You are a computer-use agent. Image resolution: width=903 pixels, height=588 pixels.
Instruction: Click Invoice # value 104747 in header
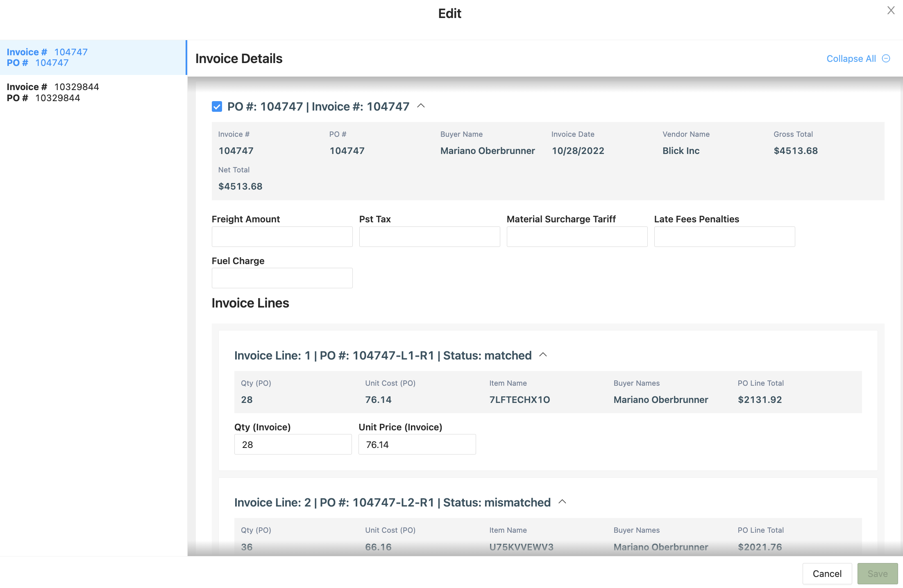(x=236, y=151)
